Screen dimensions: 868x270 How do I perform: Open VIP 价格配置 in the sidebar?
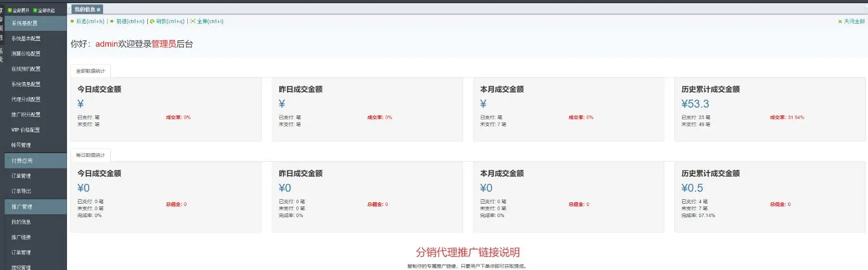[26, 130]
